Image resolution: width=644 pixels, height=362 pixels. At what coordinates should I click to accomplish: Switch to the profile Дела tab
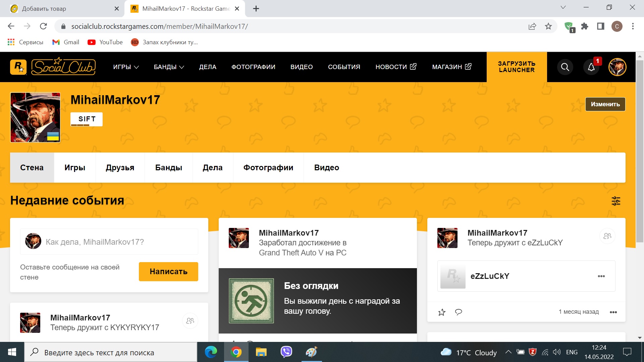pyautogui.click(x=213, y=168)
